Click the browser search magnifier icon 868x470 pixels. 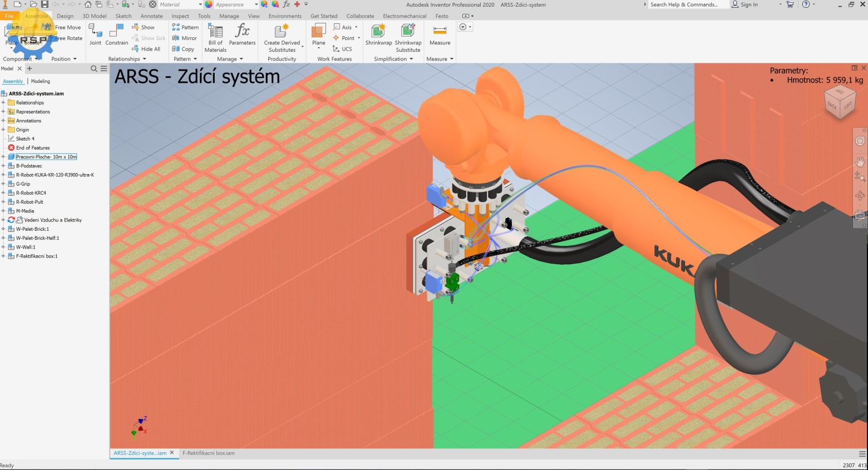(x=94, y=68)
